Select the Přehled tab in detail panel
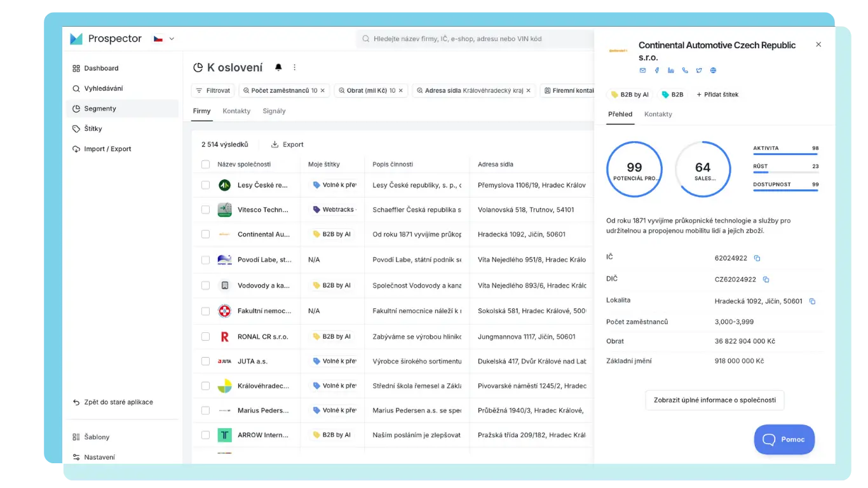868x488 pixels. click(x=620, y=114)
